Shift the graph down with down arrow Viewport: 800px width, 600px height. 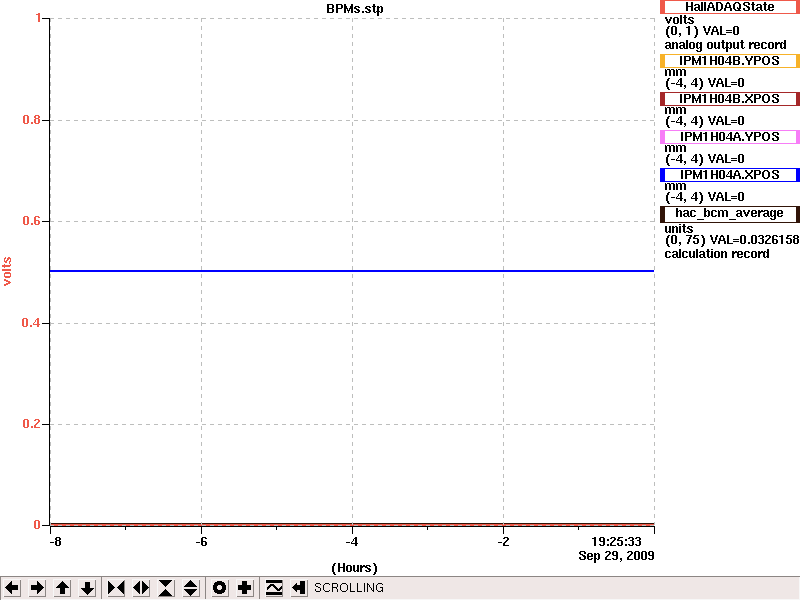pos(87,588)
